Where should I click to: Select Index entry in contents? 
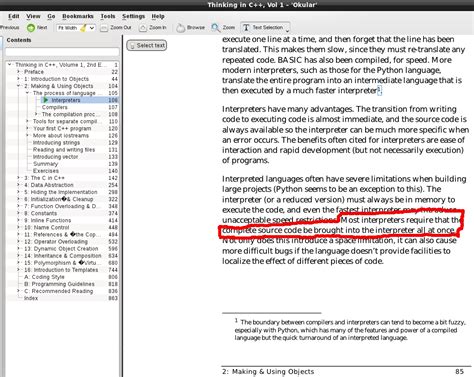coord(31,298)
